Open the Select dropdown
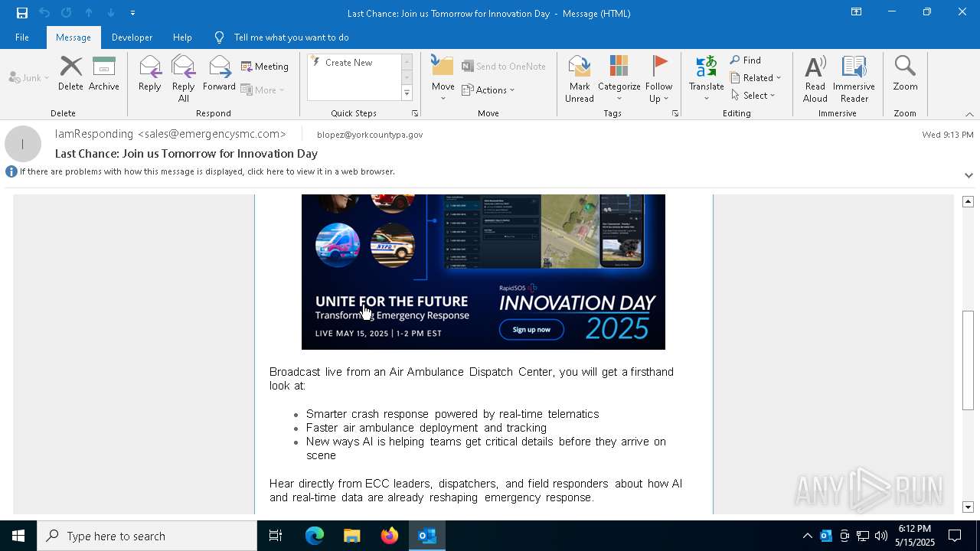 753,96
